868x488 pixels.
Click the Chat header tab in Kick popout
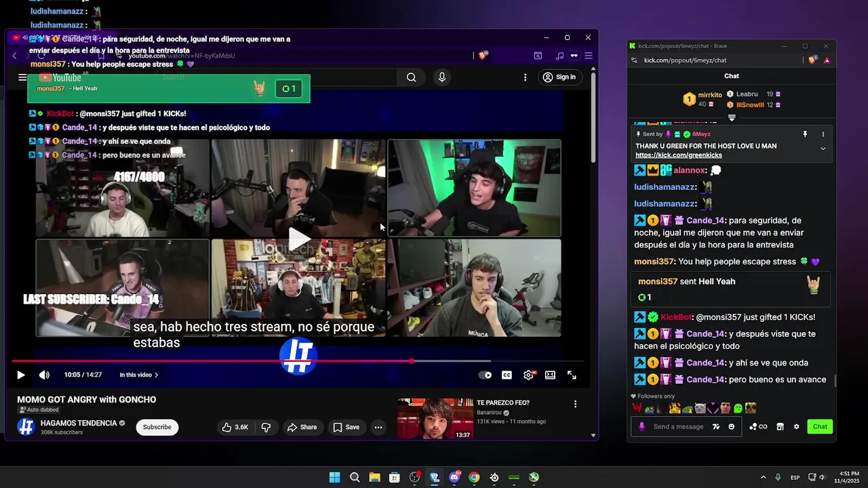[x=731, y=76]
